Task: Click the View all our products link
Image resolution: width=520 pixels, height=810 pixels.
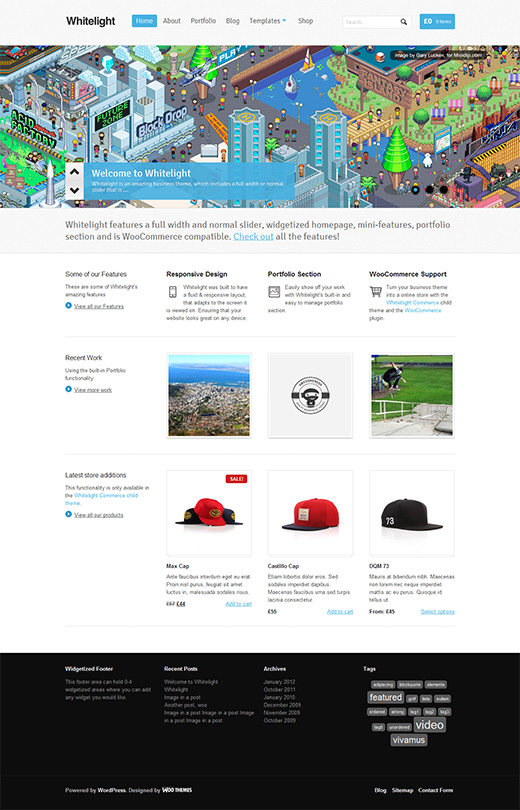Action: [x=99, y=515]
